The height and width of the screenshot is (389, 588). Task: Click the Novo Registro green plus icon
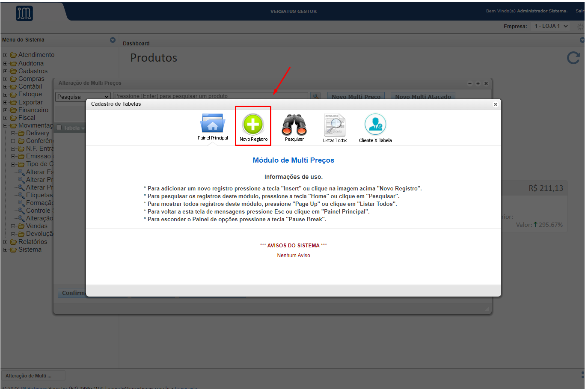click(x=253, y=125)
